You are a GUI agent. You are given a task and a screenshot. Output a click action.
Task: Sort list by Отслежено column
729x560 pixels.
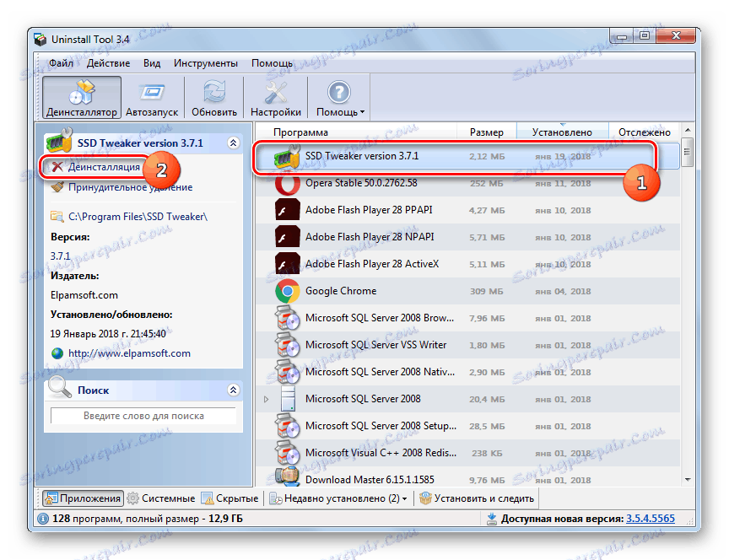tap(645, 132)
